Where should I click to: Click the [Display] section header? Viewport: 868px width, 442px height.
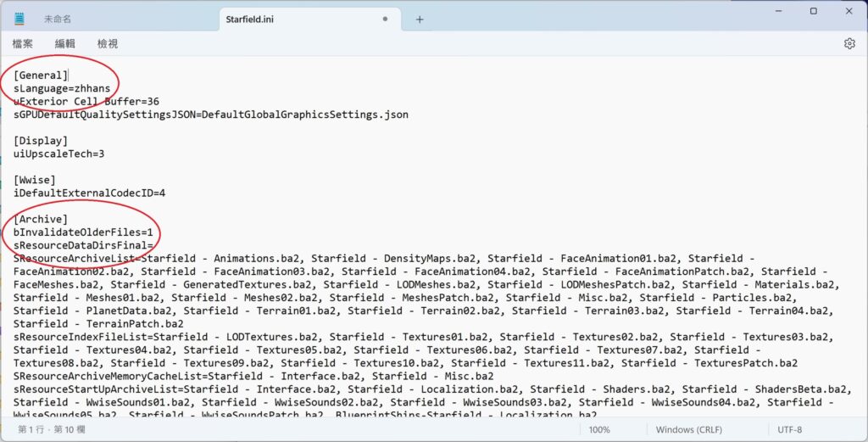tap(41, 141)
